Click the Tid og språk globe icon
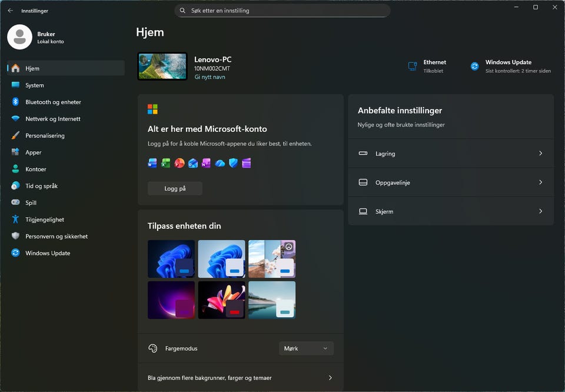This screenshot has height=392, width=565. point(15,185)
